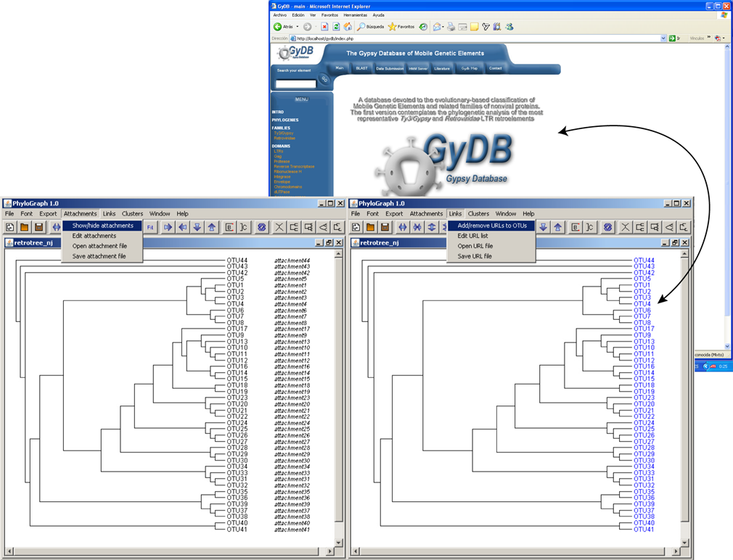
Task: Click the Contact tab on the GyDB page
Action: click(x=496, y=68)
